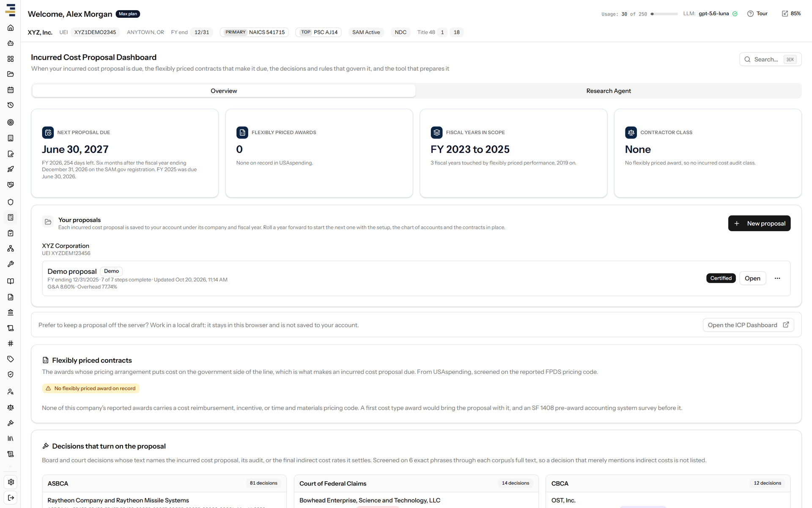Start the Tour
Screen dimensions: 812x508
[757, 14]
